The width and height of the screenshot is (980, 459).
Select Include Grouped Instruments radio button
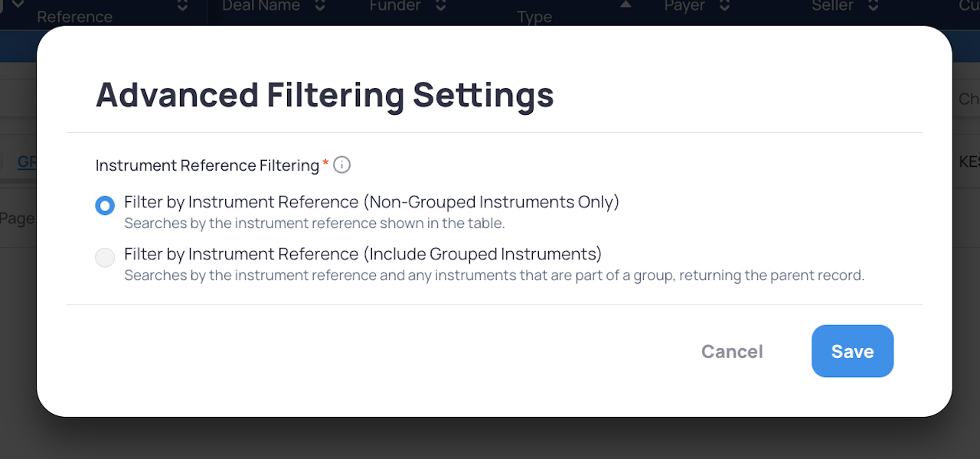pos(105,258)
